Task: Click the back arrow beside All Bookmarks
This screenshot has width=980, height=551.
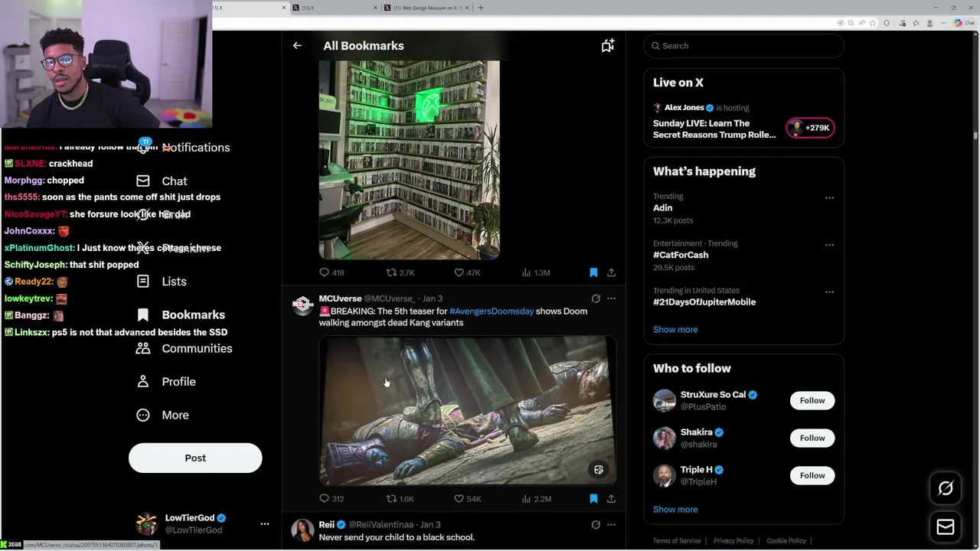Action: (x=297, y=46)
